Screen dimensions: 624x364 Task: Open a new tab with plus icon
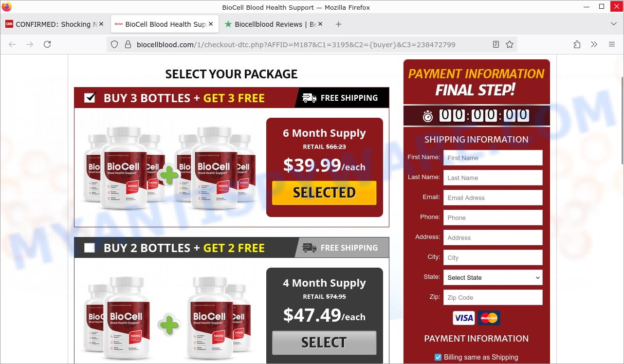click(339, 24)
